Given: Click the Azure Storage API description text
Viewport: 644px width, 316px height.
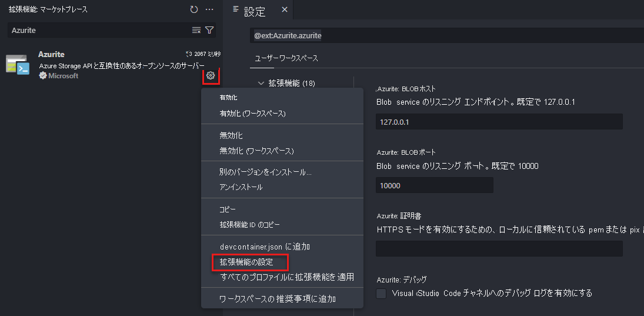Looking at the screenshot, I should [x=122, y=66].
